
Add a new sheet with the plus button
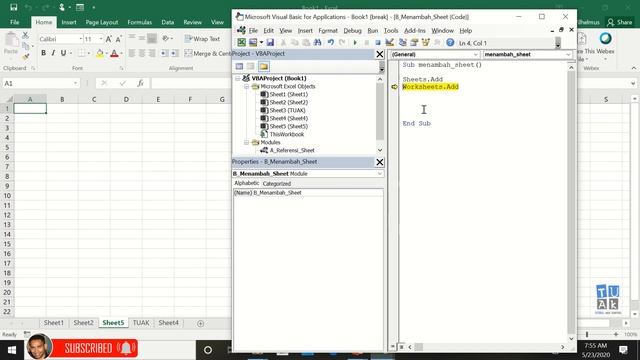tap(200, 324)
